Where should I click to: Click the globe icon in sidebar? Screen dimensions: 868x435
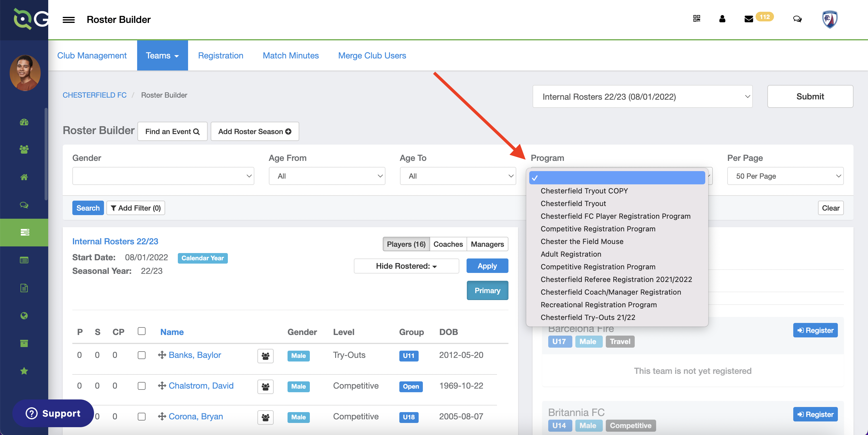(24, 315)
